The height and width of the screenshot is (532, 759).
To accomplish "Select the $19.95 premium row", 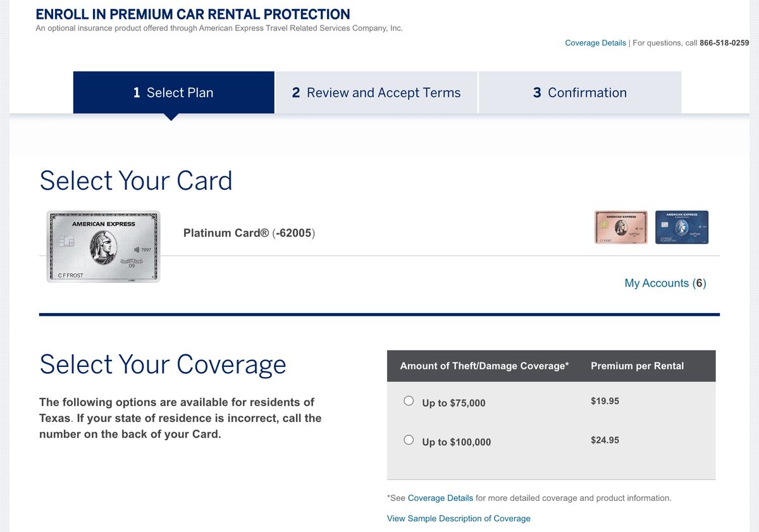I will tap(605, 400).
